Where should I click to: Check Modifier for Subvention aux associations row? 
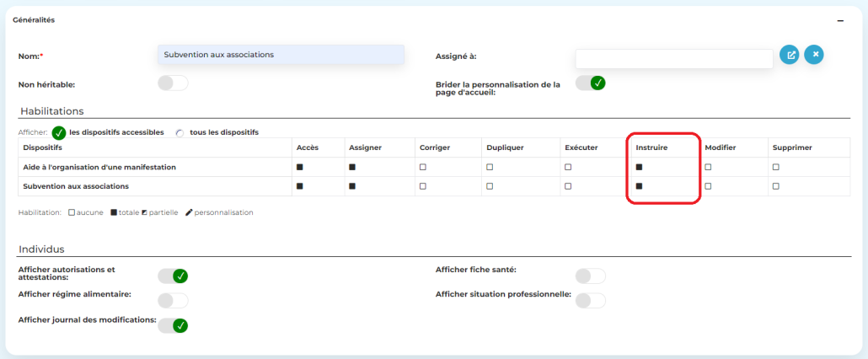tap(708, 186)
